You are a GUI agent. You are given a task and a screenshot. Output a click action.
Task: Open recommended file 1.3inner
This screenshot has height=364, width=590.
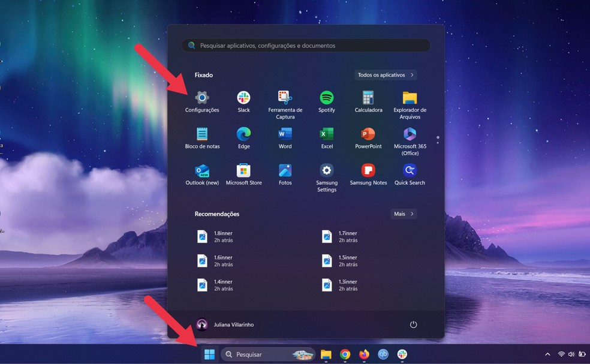[340, 285]
